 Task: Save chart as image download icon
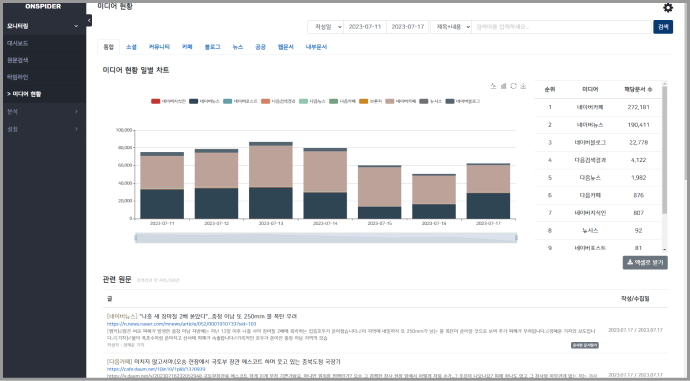pos(523,86)
